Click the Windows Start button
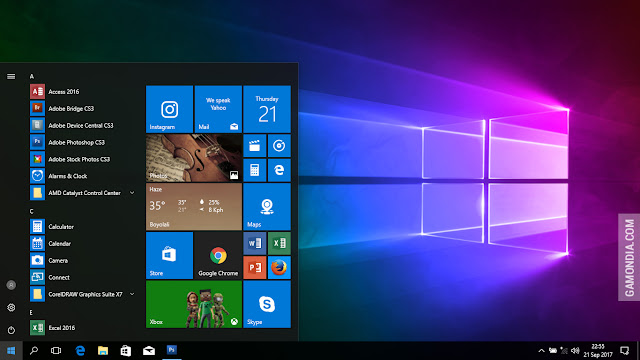 [11, 351]
